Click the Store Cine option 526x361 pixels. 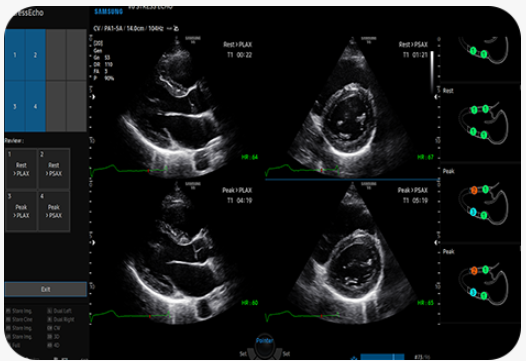tap(19, 320)
